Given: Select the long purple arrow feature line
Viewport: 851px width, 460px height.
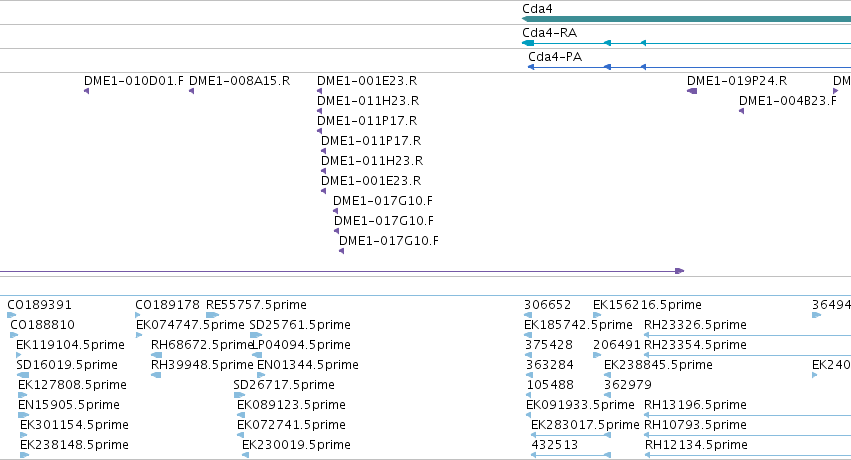Looking at the screenshot, I should [x=342, y=271].
